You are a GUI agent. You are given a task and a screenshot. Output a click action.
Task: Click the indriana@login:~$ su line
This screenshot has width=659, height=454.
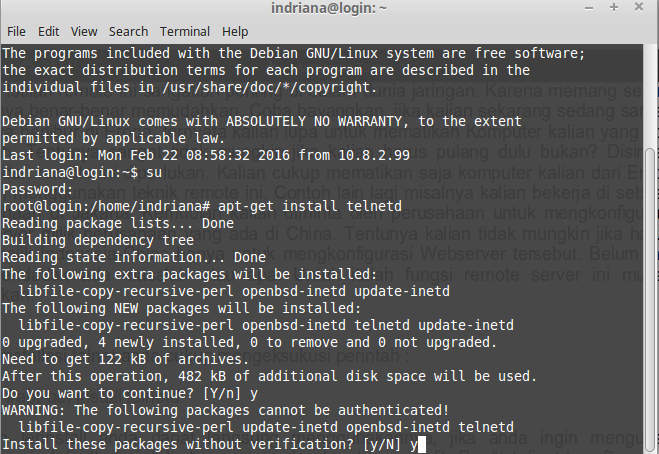(x=82, y=172)
